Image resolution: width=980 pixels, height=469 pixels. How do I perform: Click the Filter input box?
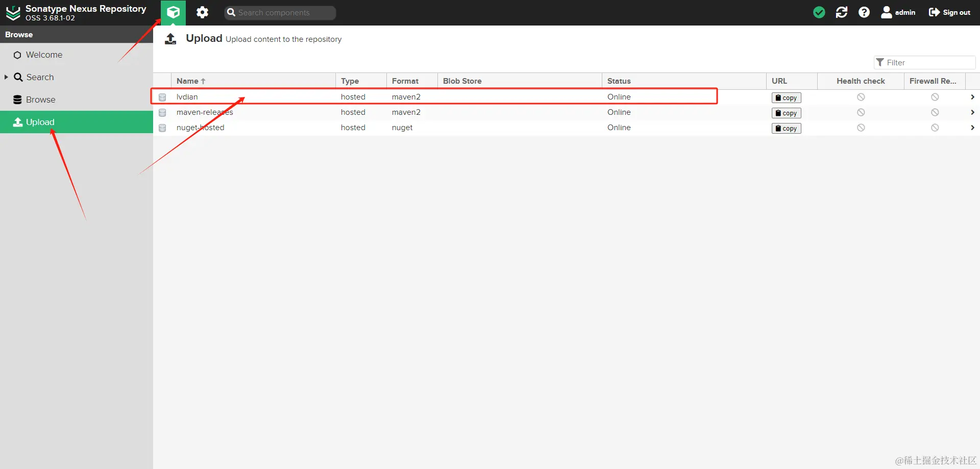[925, 62]
